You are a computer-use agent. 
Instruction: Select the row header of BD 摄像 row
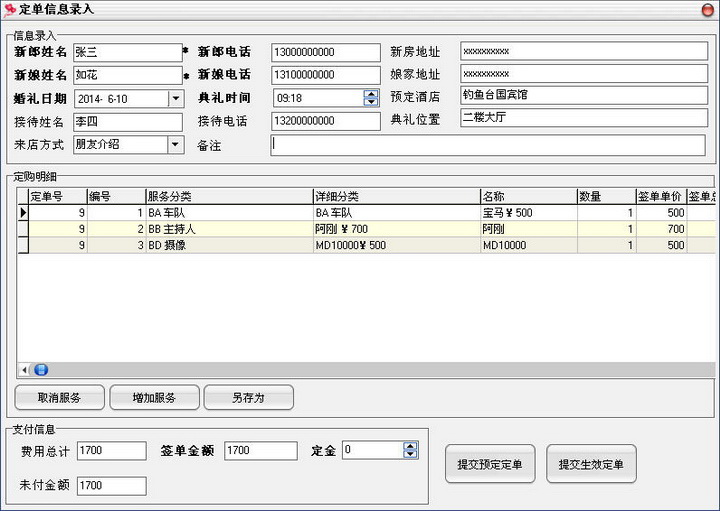point(23,245)
